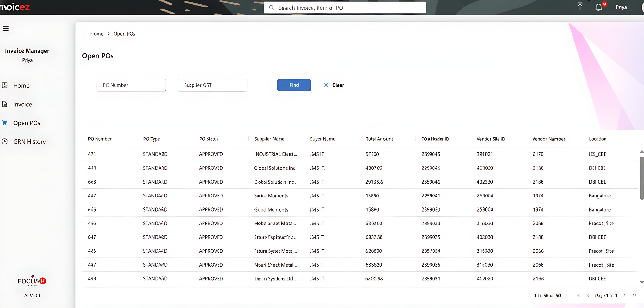Image resolution: width=644 pixels, height=308 pixels.
Task: Open the Invoice menu item
Action: coord(23,104)
